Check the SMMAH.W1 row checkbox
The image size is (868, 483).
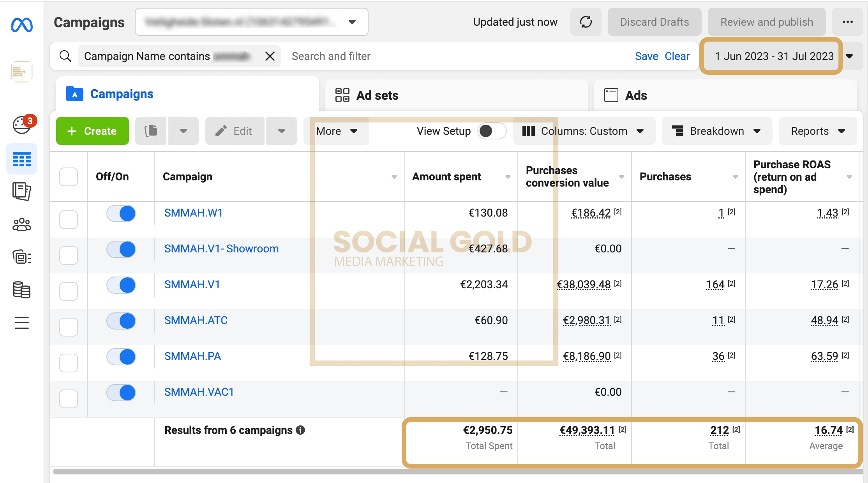pyautogui.click(x=69, y=219)
